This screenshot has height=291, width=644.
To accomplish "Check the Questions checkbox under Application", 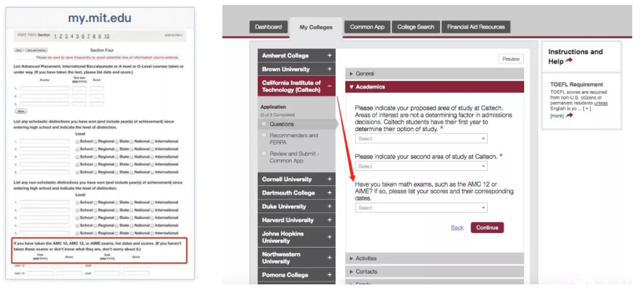I will pyautogui.click(x=264, y=124).
